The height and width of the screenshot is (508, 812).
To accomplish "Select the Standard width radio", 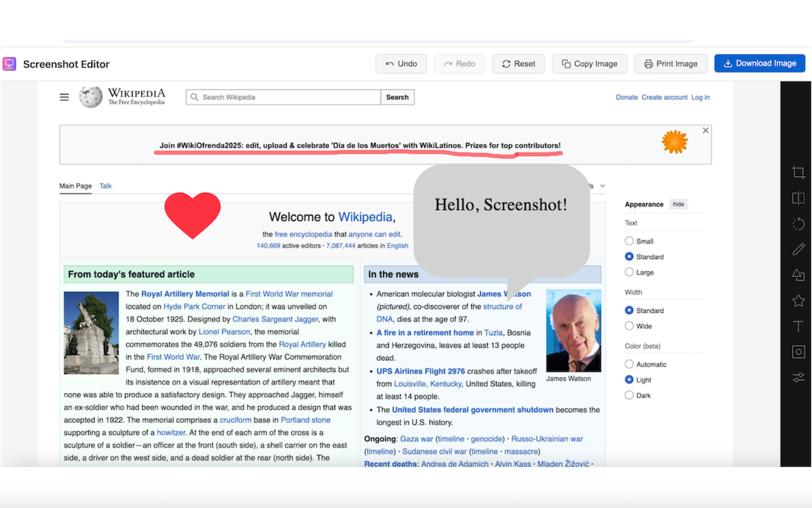I will (629, 311).
